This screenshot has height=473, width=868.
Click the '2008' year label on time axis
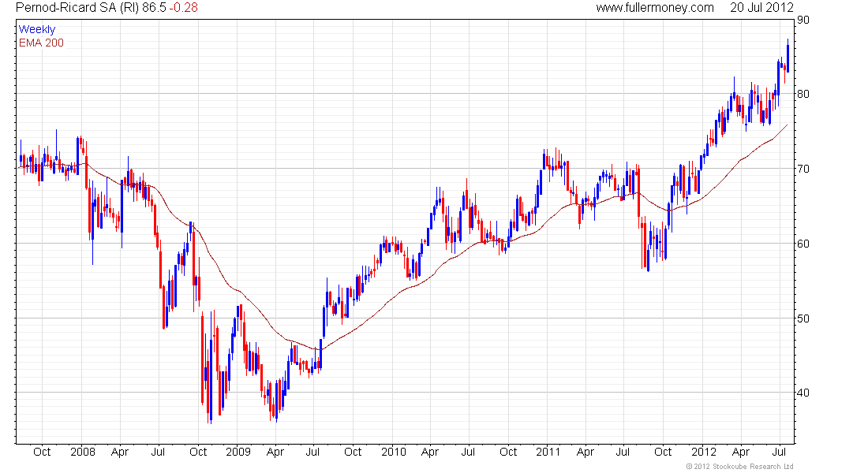click(x=83, y=452)
